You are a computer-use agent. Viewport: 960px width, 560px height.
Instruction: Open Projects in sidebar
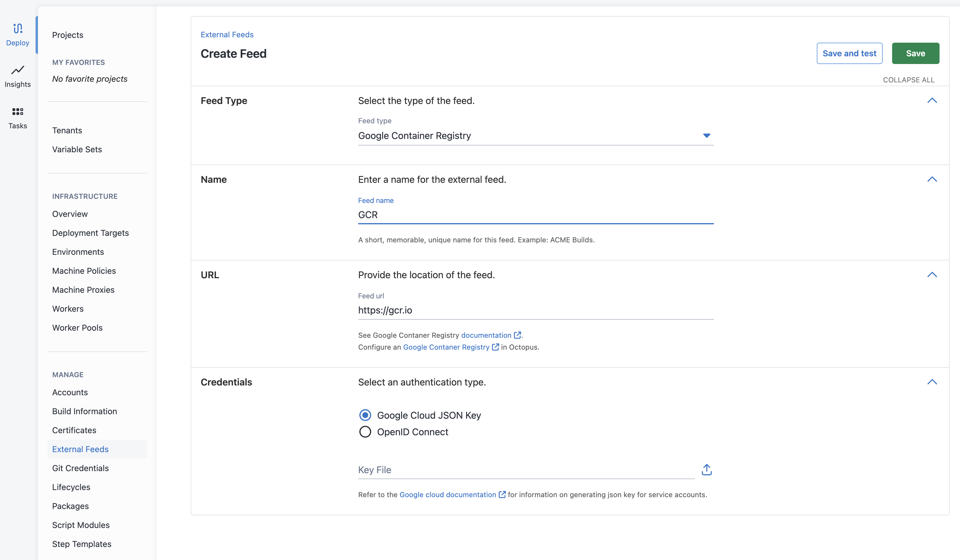point(68,35)
